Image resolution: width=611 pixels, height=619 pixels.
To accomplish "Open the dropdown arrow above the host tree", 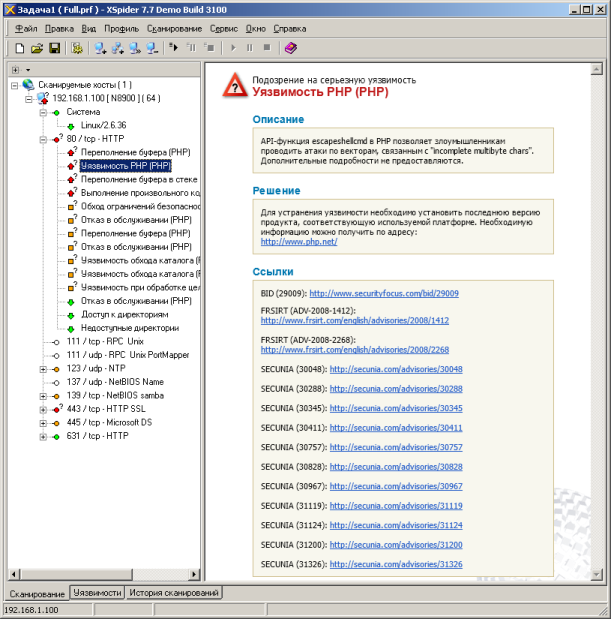I will tap(28, 70).
